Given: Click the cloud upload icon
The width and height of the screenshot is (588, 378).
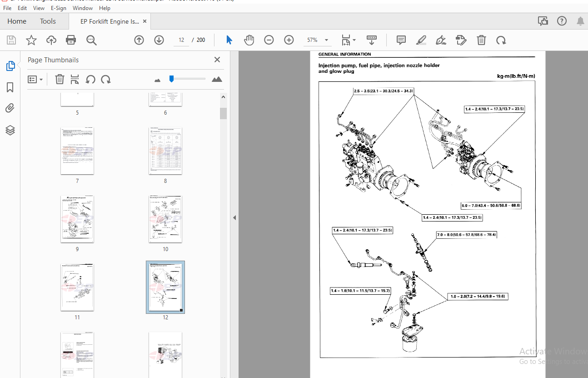Looking at the screenshot, I should coord(51,40).
